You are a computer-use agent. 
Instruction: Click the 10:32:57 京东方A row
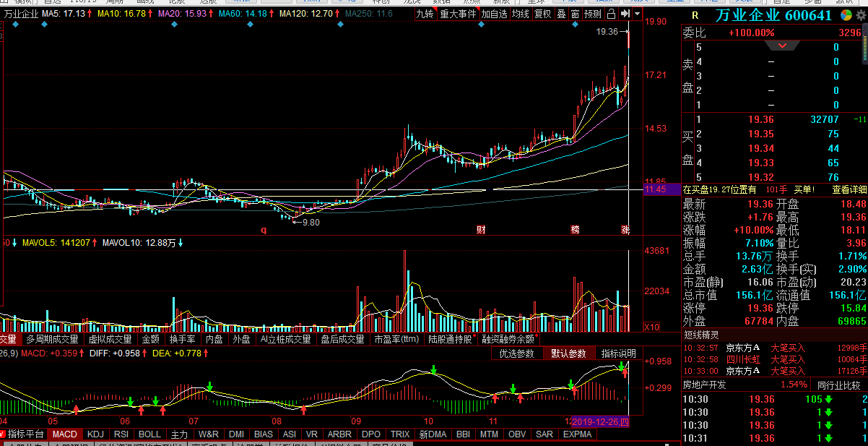tap(775, 348)
